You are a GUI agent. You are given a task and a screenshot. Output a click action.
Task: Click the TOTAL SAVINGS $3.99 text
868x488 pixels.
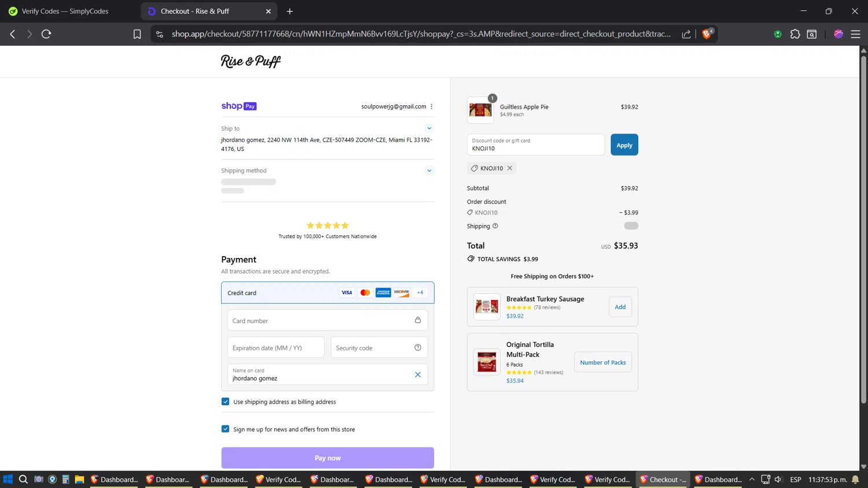[507, 259]
